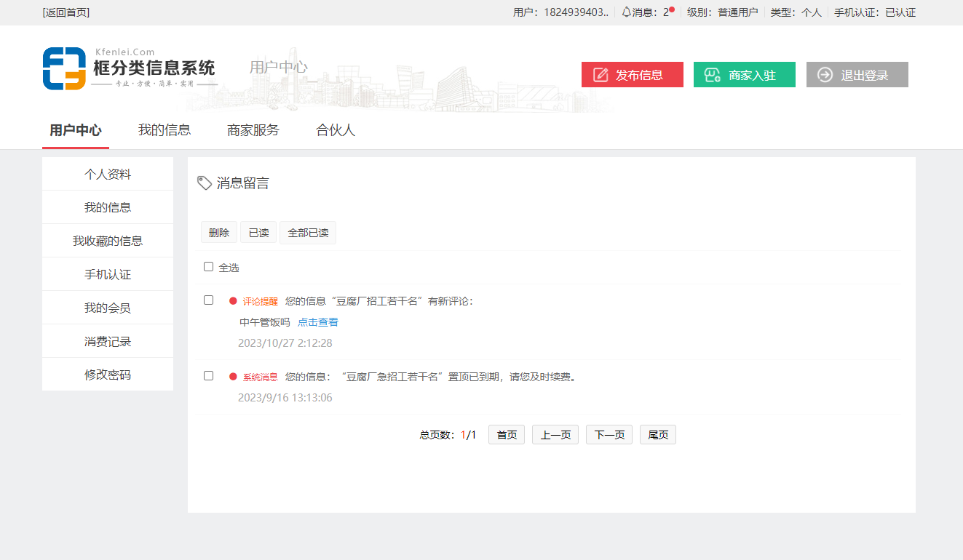Go to 下一页 in pagination
963x560 pixels.
click(609, 435)
